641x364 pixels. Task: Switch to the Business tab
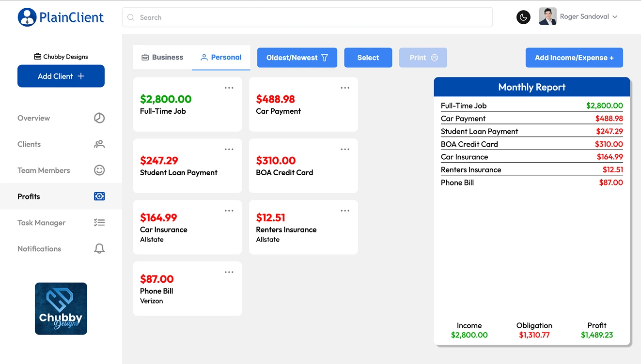coord(162,57)
